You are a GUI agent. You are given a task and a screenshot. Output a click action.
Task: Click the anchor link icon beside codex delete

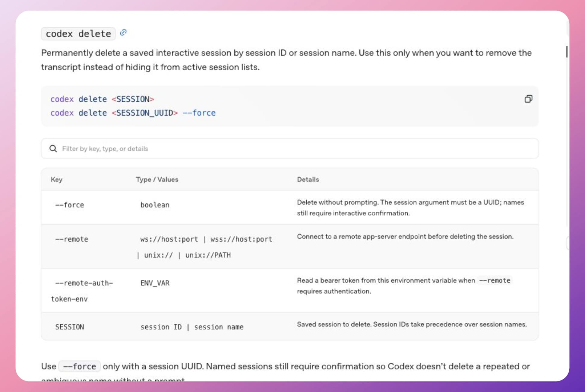[x=123, y=32]
